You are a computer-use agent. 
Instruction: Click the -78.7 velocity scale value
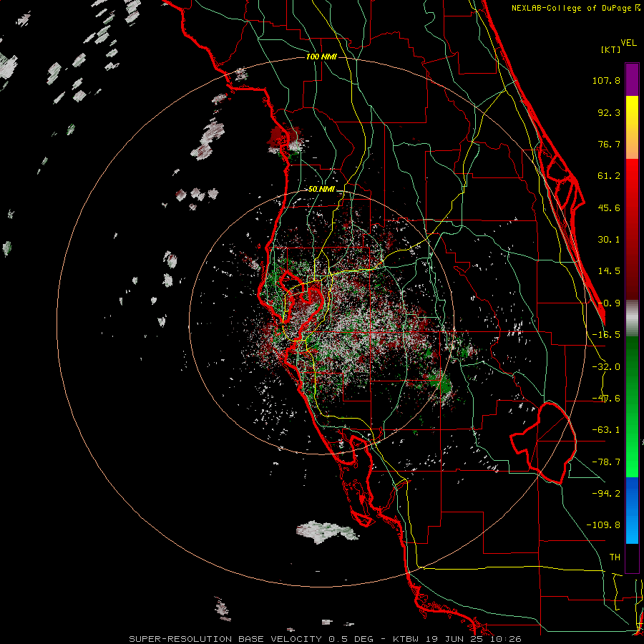(x=606, y=462)
